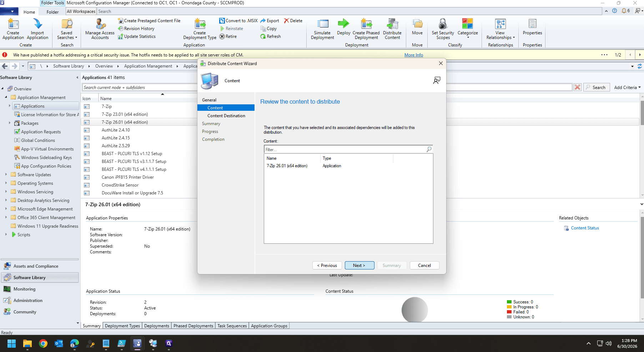This screenshot has width=644, height=352.
Task: Click Convert to .MSIX
Action: pos(238,21)
